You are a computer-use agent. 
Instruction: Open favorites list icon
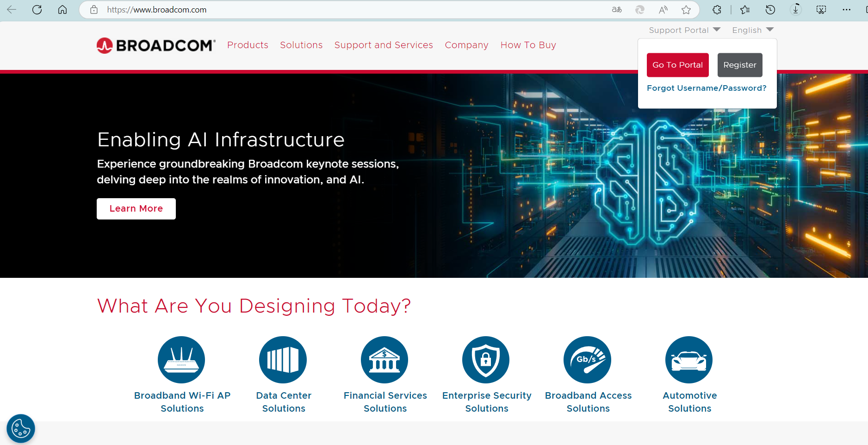(x=745, y=10)
